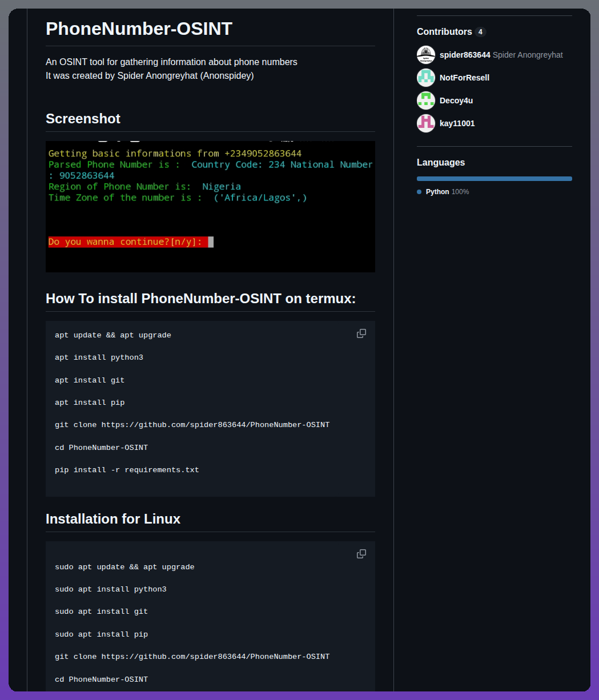Screen dimensions: 599x700
Task: Click 'sudo apt install pip' line
Action: coord(101,634)
